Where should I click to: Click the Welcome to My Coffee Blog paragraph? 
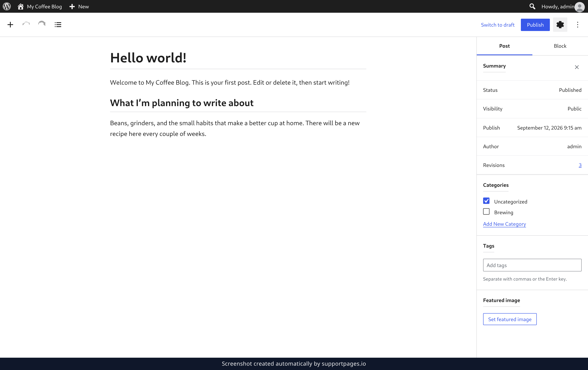click(x=230, y=82)
